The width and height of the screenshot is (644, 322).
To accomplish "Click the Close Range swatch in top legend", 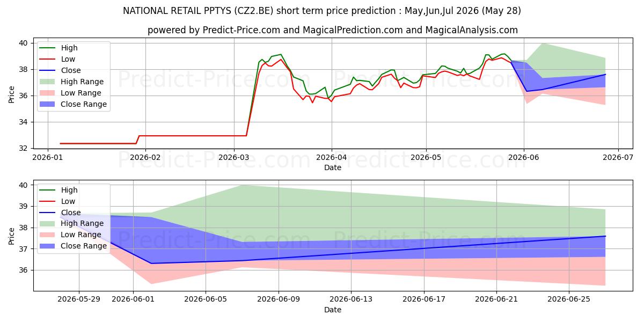I will tap(47, 104).
